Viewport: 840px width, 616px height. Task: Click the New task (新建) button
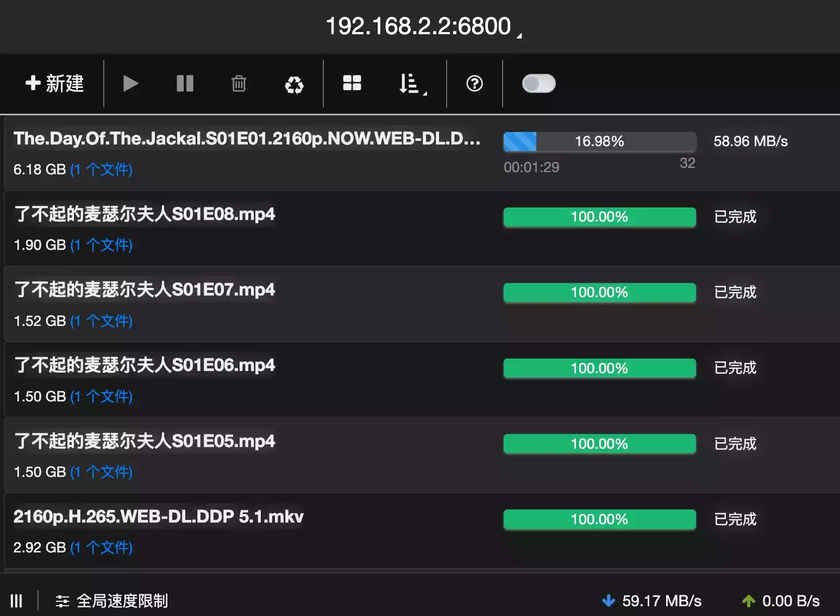coord(54,84)
